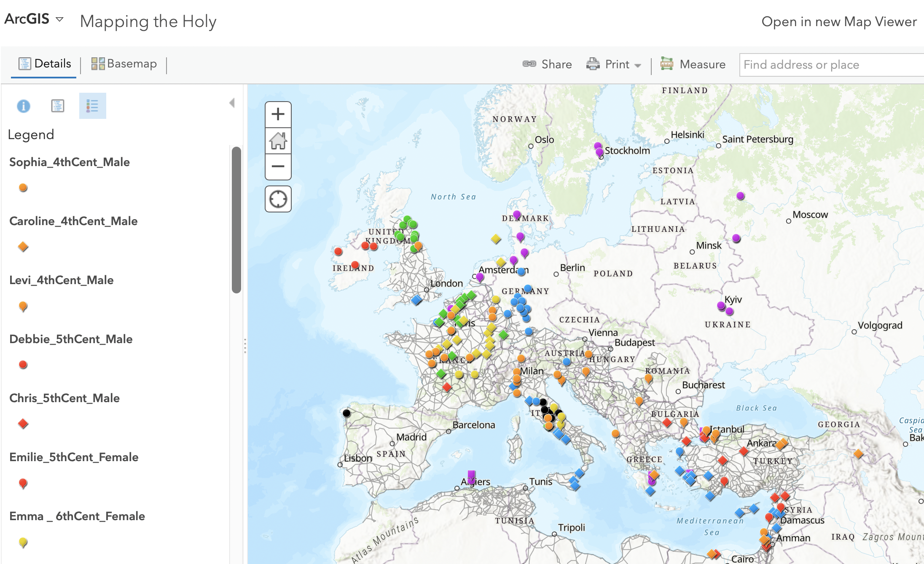Open the Print dropdown options
This screenshot has height=564, width=924.
(x=638, y=65)
